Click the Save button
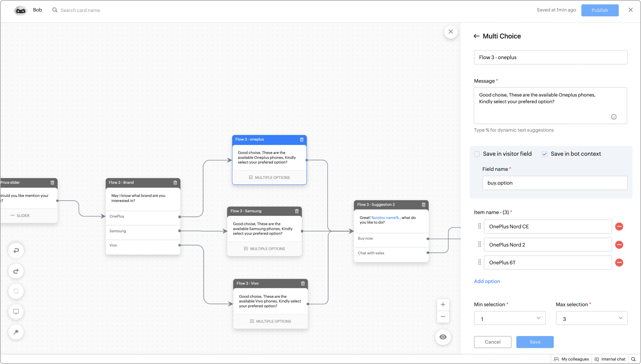Viewport: 641px width, 364px height. (x=535, y=342)
